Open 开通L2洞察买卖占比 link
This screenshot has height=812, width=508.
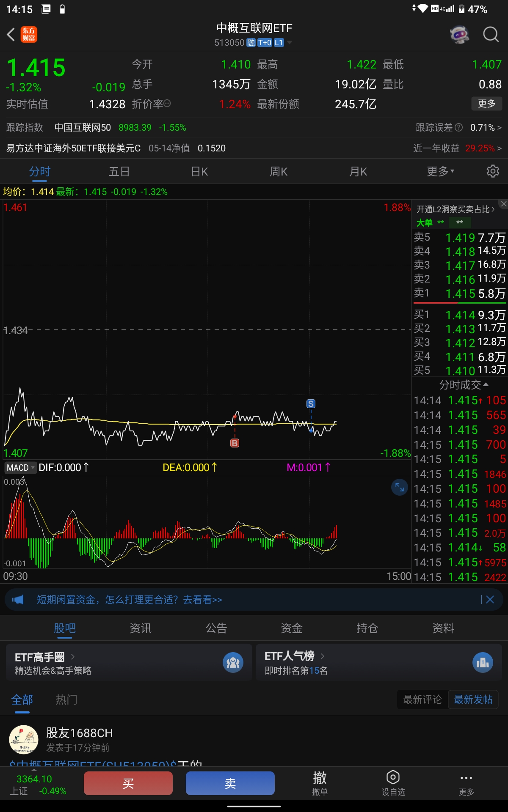click(456, 209)
